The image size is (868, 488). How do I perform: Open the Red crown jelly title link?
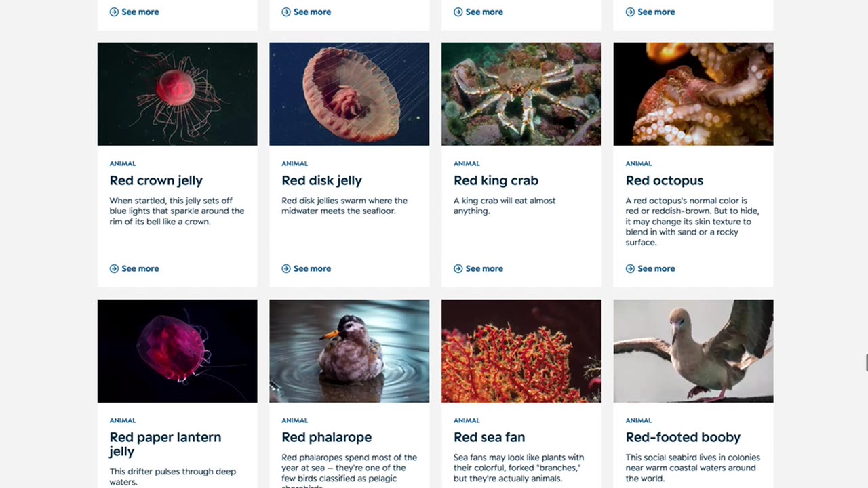click(156, 180)
